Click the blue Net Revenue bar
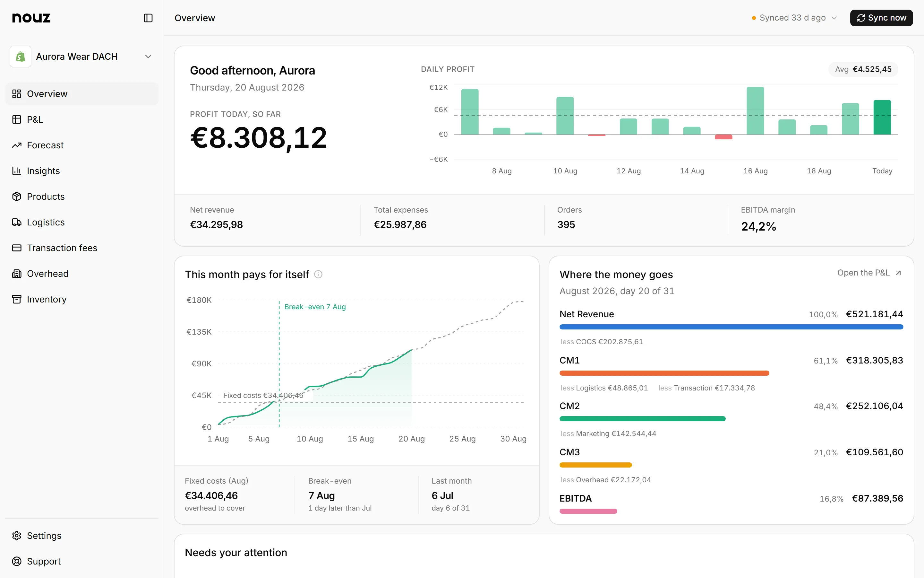This screenshot has width=924, height=578. (731, 327)
